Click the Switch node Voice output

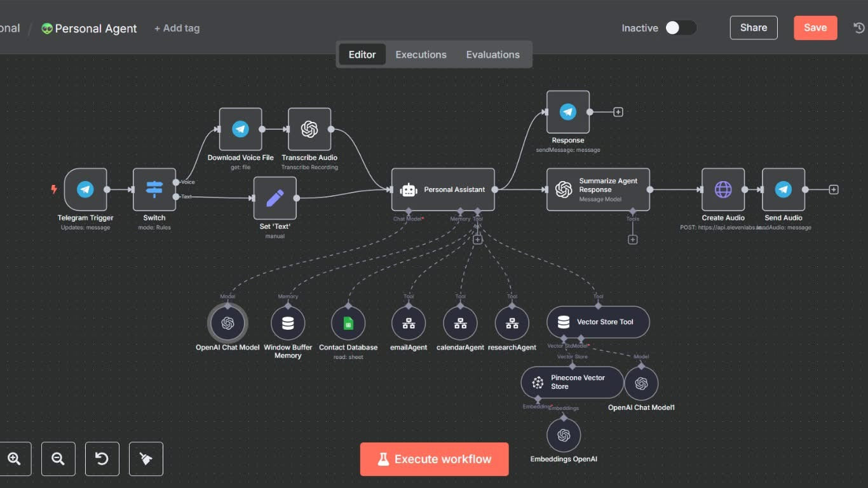[x=176, y=182]
